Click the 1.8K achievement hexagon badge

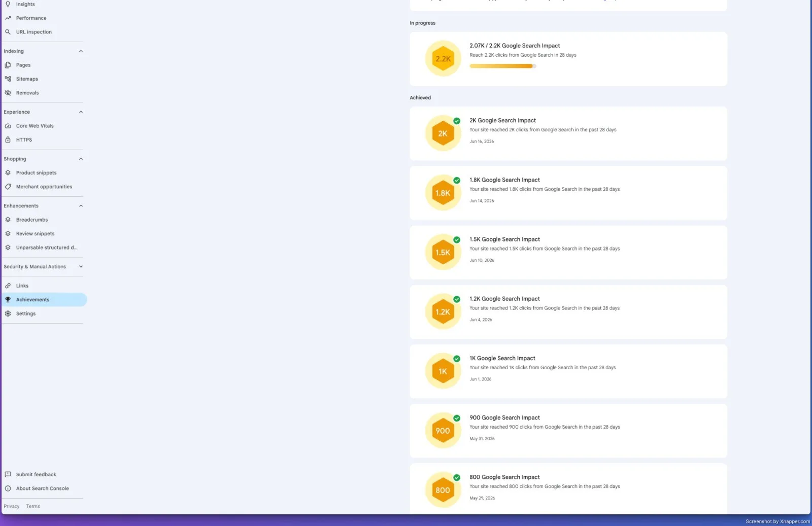tap(443, 193)
